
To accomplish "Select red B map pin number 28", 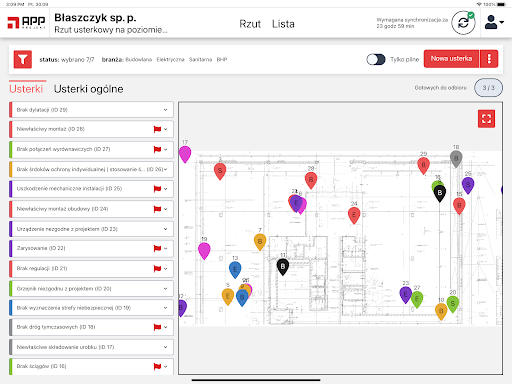I will pyautogui.click(x=311, y=180).
